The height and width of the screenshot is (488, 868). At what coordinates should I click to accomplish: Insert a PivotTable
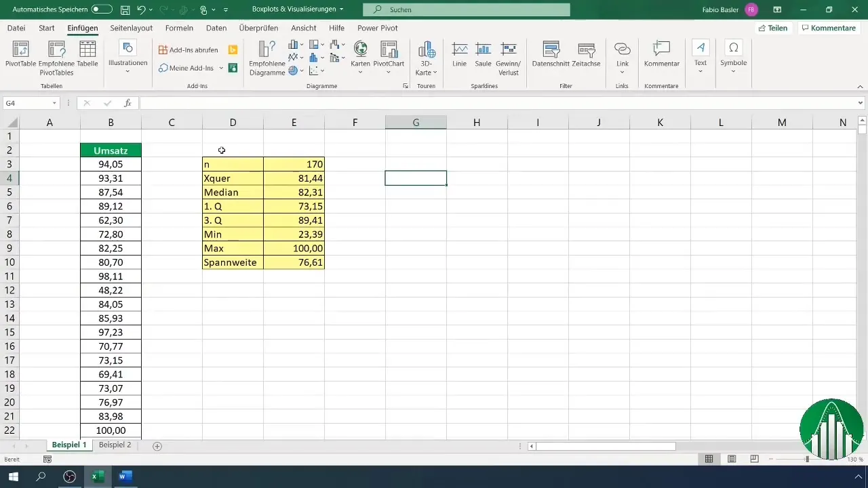point(21,54)
